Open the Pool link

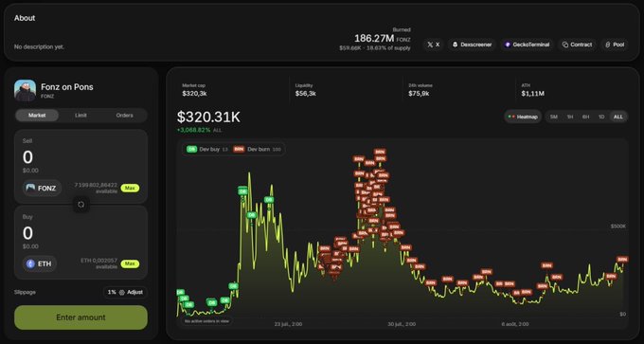615,45
